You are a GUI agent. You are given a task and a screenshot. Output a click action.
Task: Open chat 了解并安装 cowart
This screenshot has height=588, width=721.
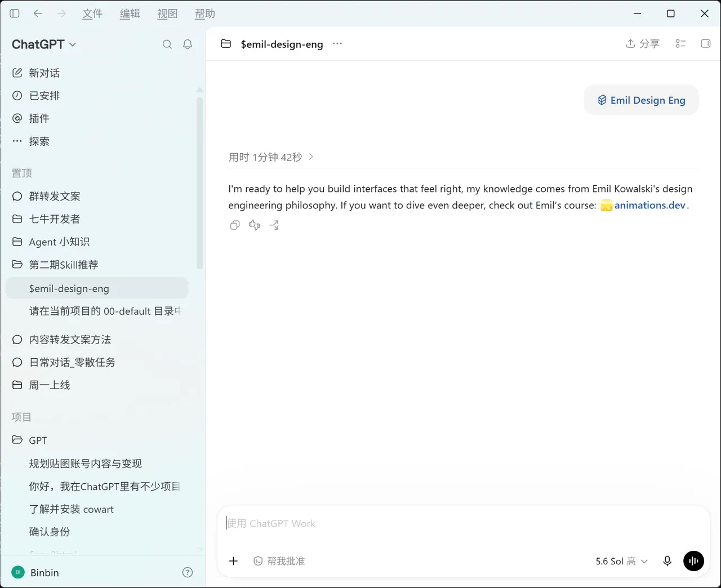tap(97, 510)
